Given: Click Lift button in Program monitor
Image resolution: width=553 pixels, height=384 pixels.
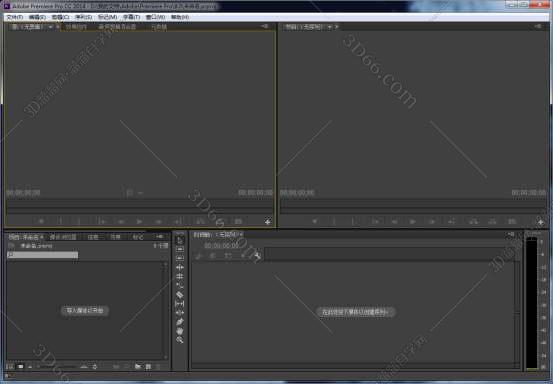Looking at the screenshot, I should (474, 221).
